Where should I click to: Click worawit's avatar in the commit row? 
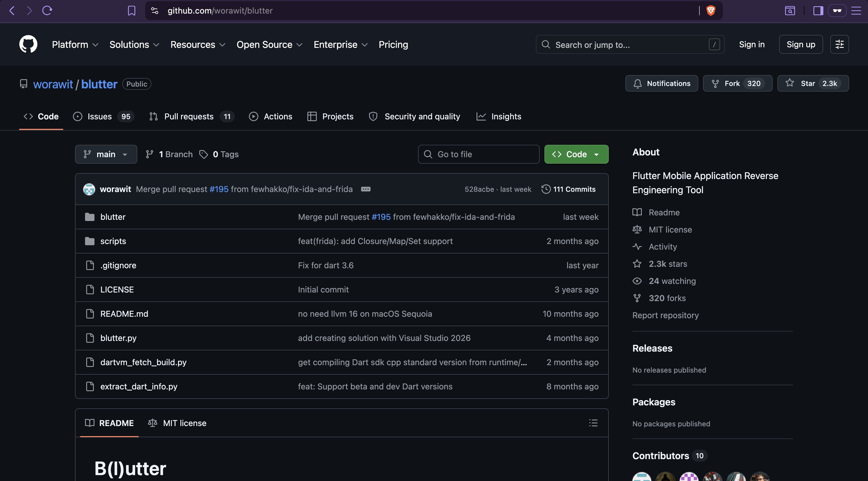pos(89,189)
